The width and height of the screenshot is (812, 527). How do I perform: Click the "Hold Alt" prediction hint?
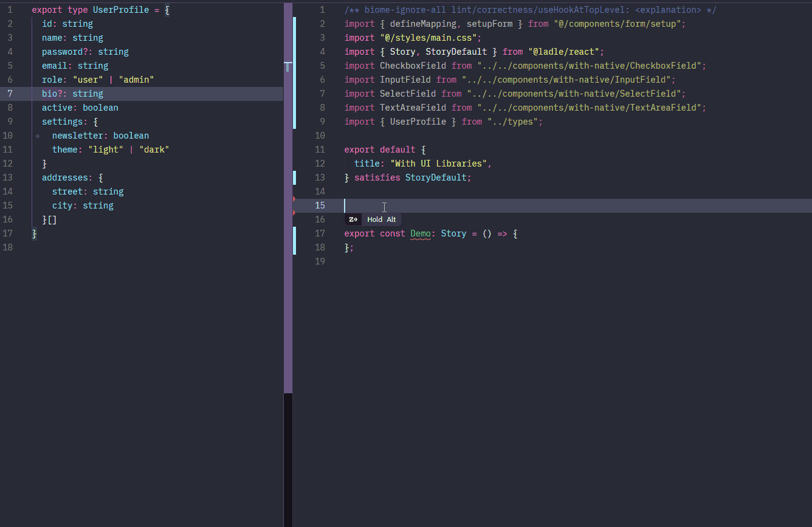(x=381, y=219)
